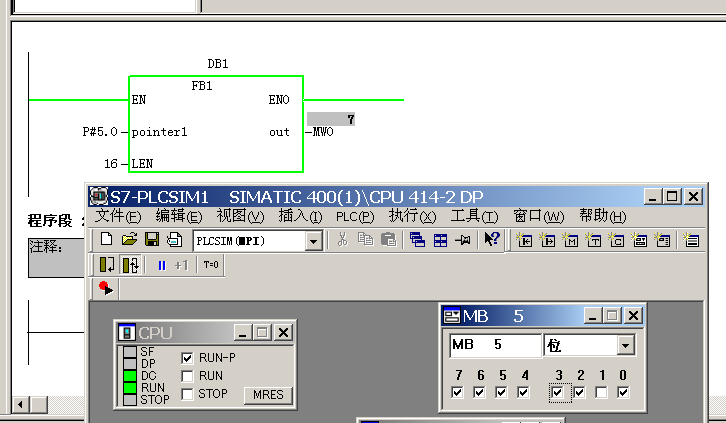The image size is (726, 423).
Task: Minimize the CPU subwindow
Action: 242,332
